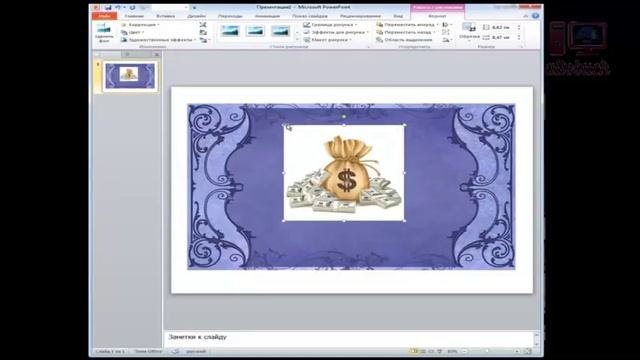Switch to Normal view in status bar
Image resolution: width=640 pixels, height=360 pixels.
coord(414,351)
